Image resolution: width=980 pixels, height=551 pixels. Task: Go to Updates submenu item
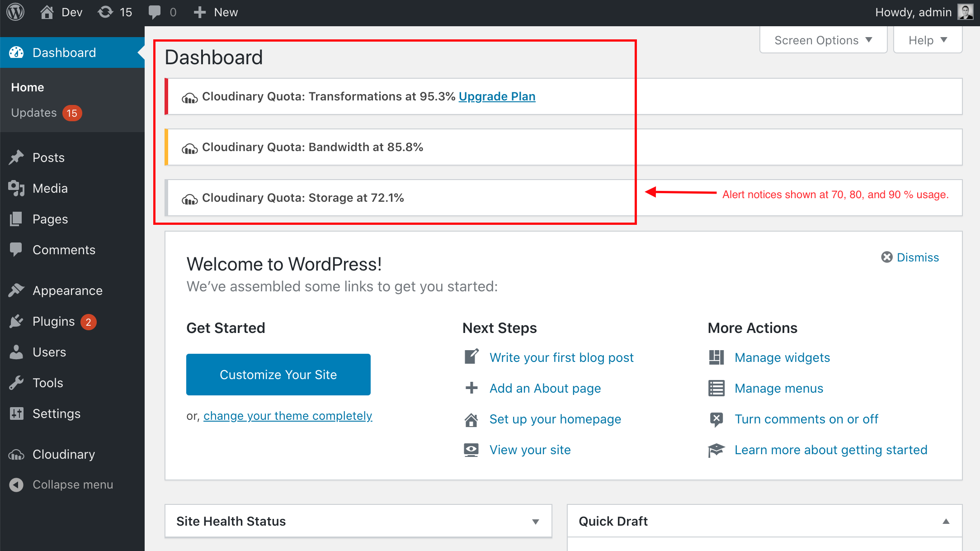point(34,113)
